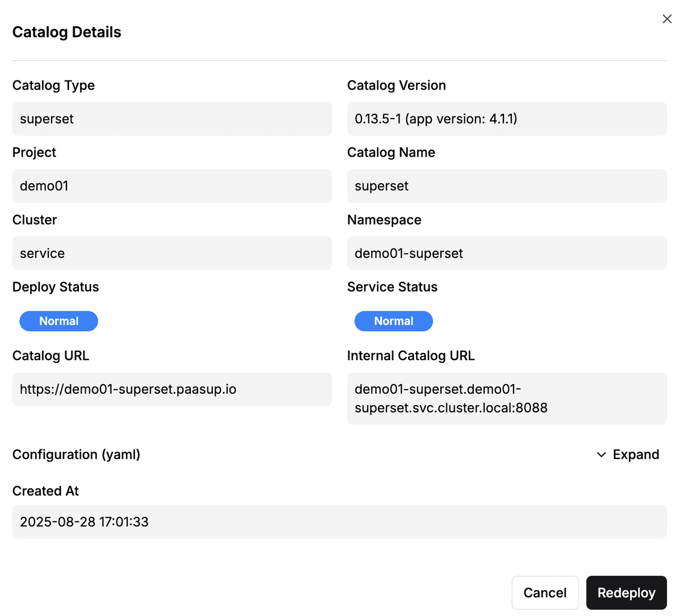Expand the Configuration (yaml) section
681x616 pixels.
636,455
